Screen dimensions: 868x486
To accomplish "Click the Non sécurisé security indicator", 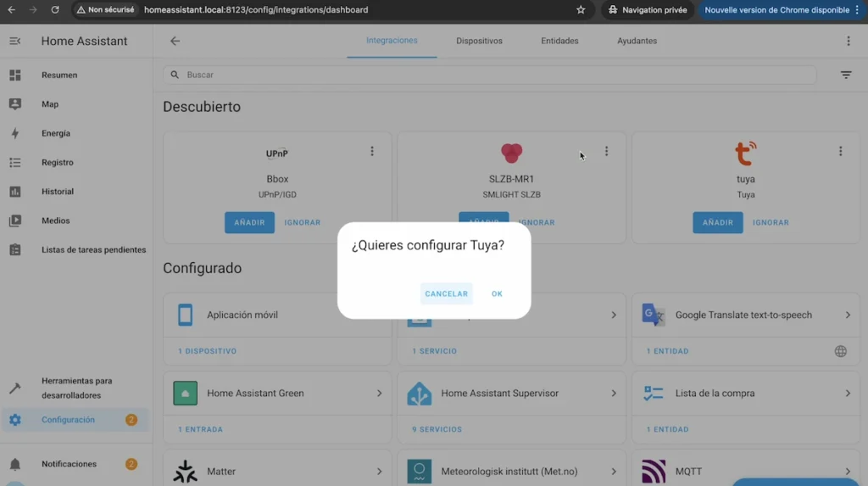I will click(x=105, y=10).
